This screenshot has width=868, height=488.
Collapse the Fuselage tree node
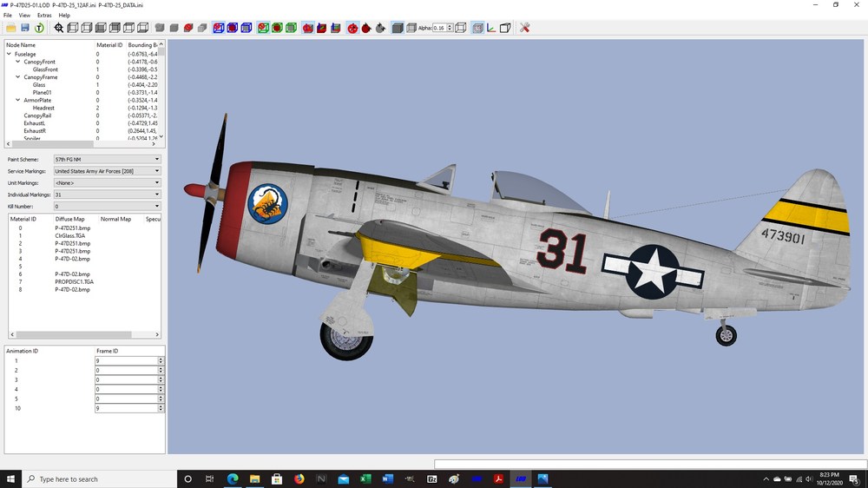tap(9, 55)
